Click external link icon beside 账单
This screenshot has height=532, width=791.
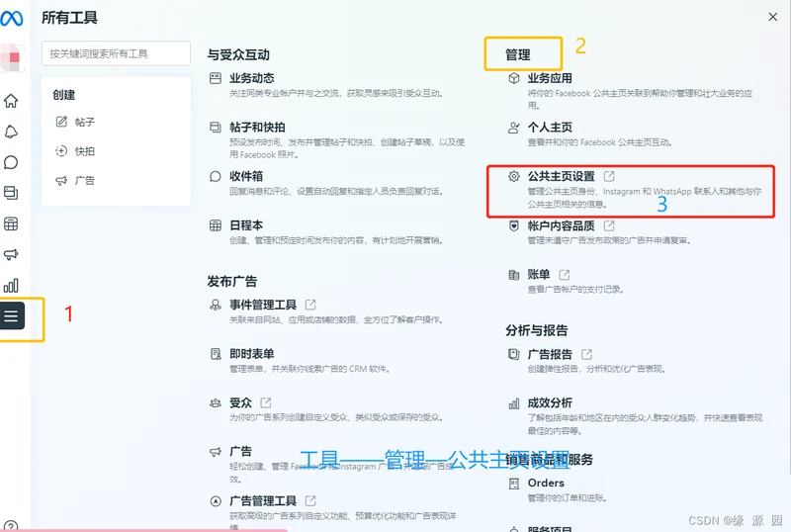(564, 275)
